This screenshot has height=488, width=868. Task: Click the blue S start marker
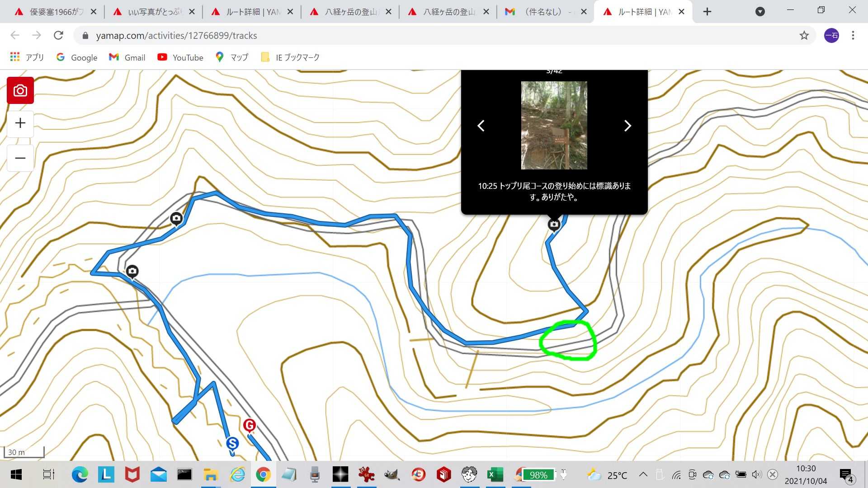(232, 443)
